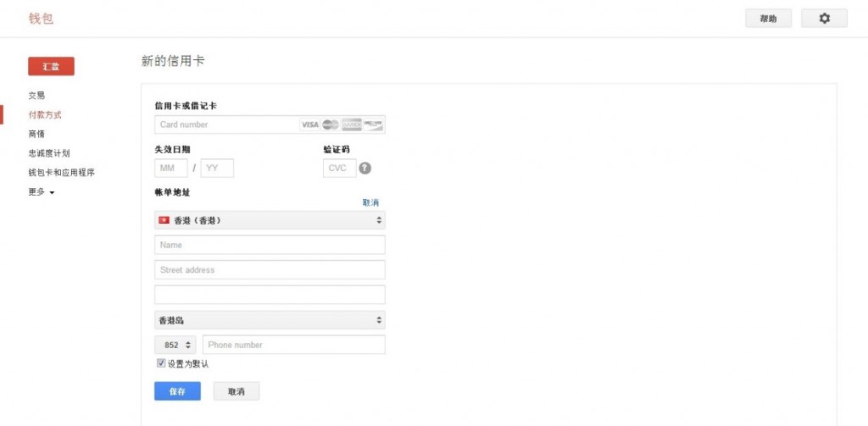Click the red 汇款 button
868x426 pixels.
(51, 67)
